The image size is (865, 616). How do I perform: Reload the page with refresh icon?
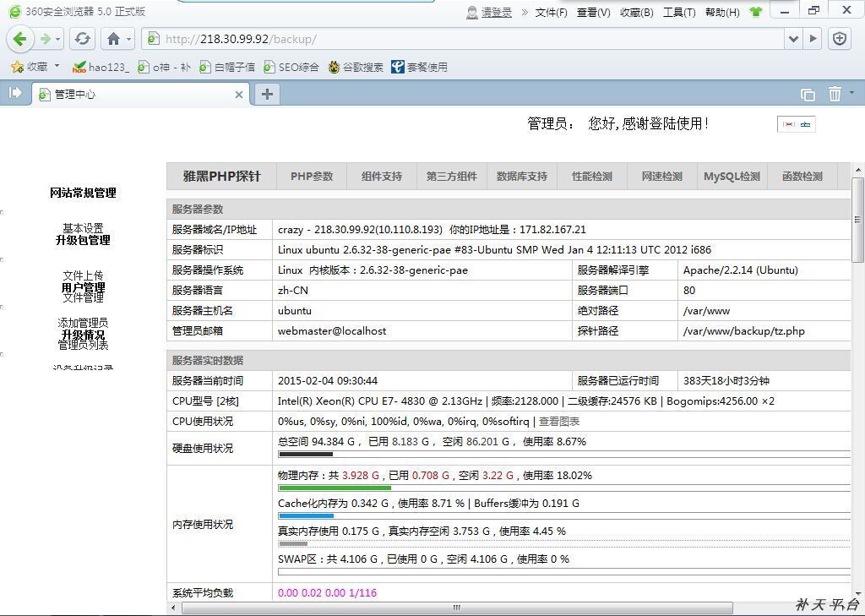click(83, 39)
